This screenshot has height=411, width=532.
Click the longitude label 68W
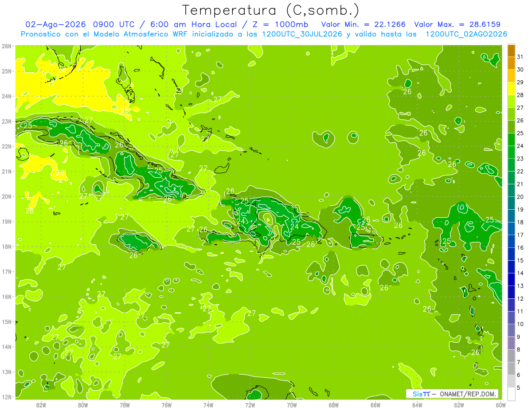tap(334, 405)
